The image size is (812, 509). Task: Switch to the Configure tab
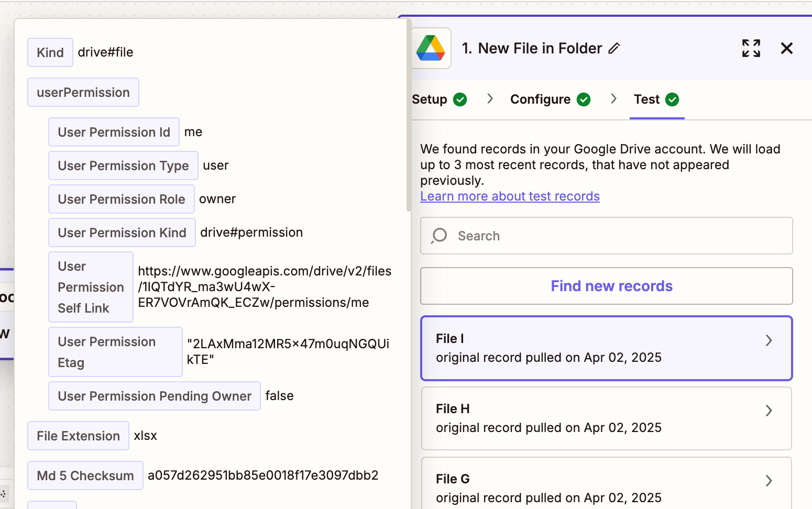point(540,99)
